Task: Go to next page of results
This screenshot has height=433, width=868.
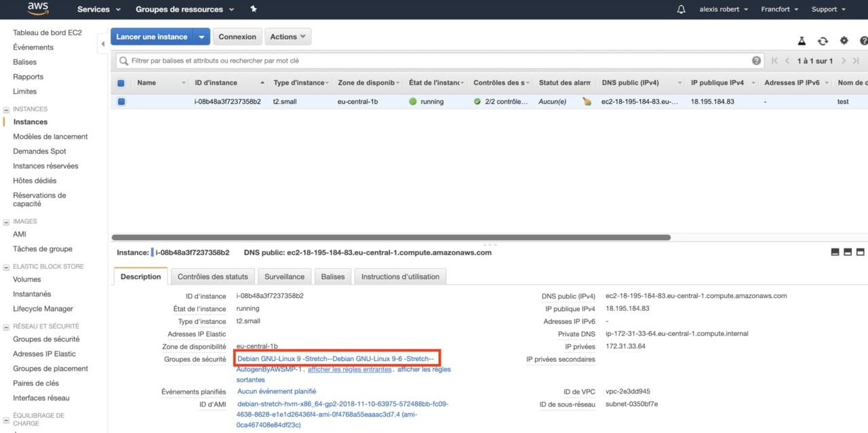Action: (844, 60)
